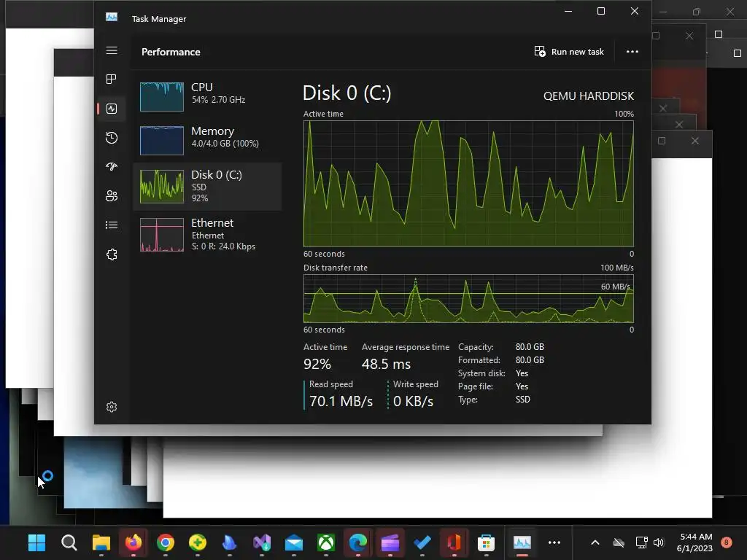Click the QEMU HARDDISK label
This screenshot has height=560, width=747.
pyautogui.click(x=589, y=96)
